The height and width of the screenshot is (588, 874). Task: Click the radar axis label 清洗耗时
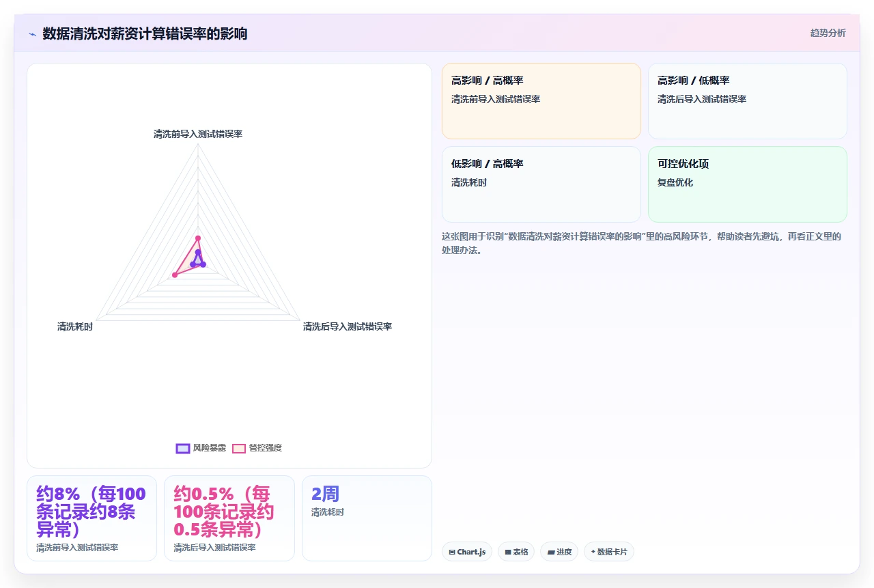click(x=75, y=327)
